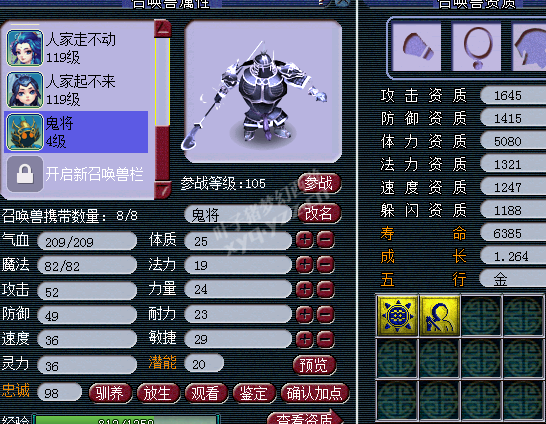Viewport: 546px width, 424px height.
Task: Open the second yellow skill icon
Action: coord(439,315)
